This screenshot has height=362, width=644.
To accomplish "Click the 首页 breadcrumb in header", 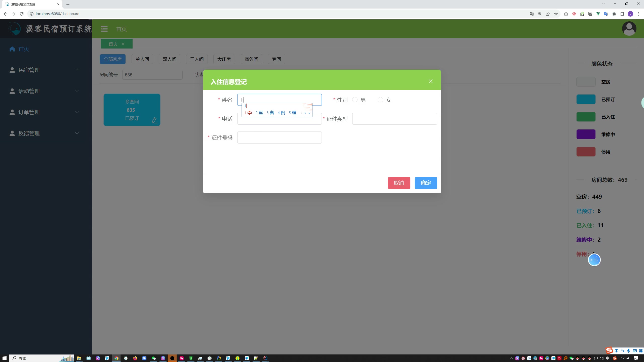I will [121, 29].
